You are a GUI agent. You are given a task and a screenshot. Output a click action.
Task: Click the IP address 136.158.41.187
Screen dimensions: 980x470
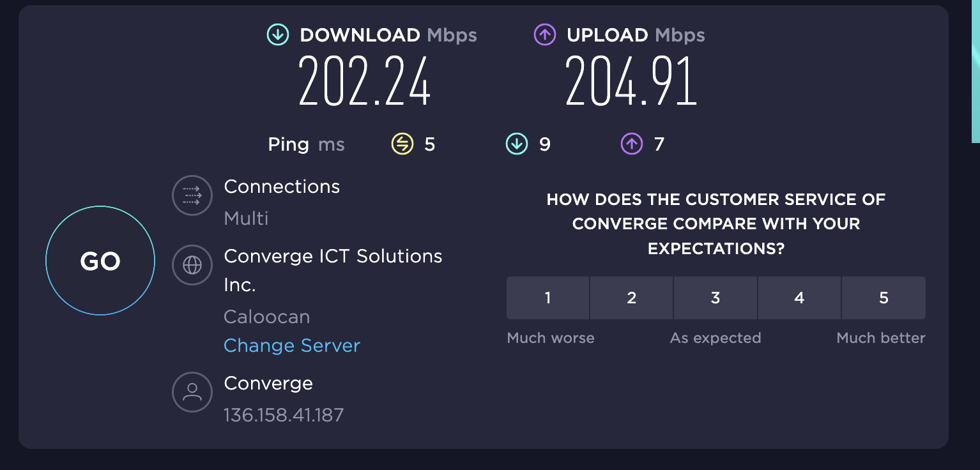284,415
